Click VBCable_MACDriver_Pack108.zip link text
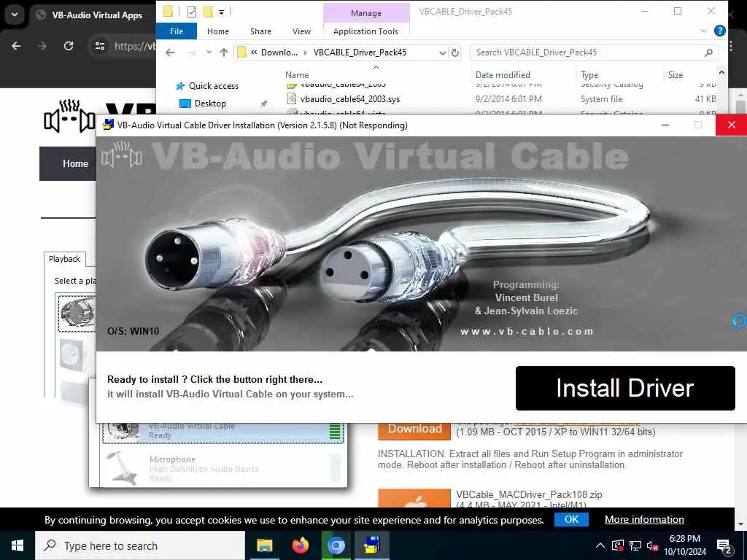Viewport: 747px width, 560px height. pos(529,494)
